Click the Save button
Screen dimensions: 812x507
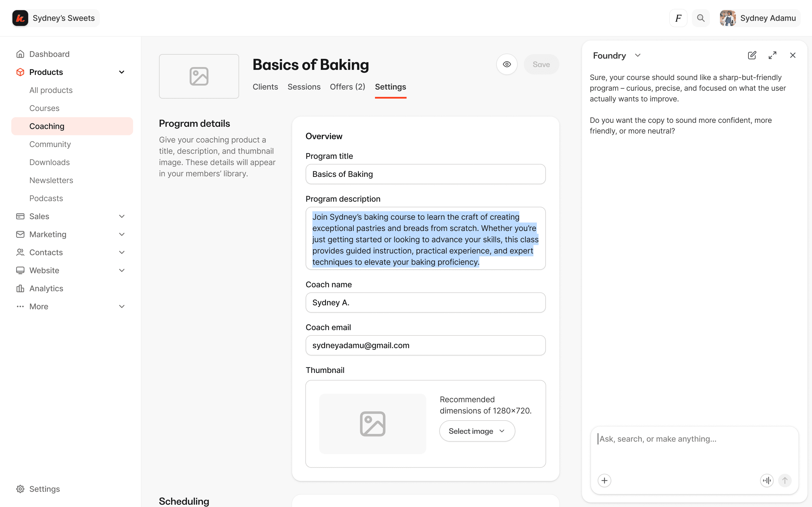pos(541,65)
